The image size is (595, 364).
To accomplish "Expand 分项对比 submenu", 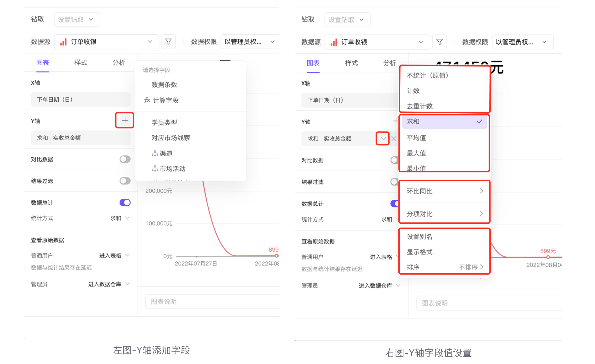I will pos(445,214).
